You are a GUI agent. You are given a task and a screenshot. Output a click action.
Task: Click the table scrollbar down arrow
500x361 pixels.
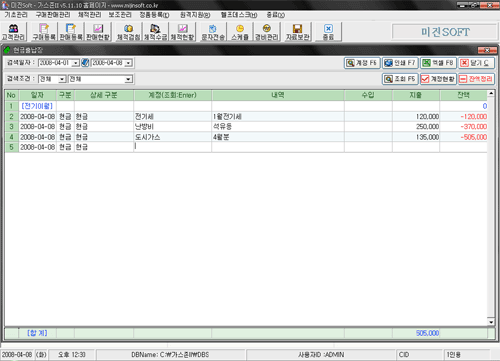(x=491, y=322)
